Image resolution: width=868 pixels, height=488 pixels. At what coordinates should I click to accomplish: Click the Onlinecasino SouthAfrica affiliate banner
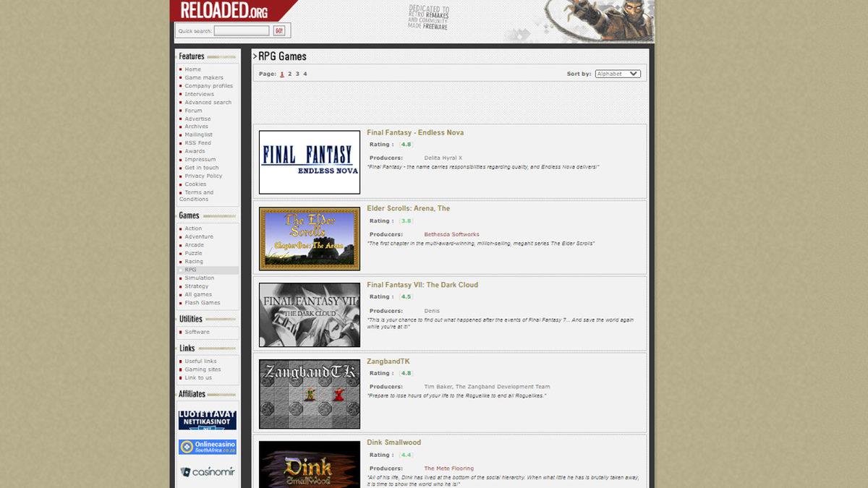[x=208, y=447]
